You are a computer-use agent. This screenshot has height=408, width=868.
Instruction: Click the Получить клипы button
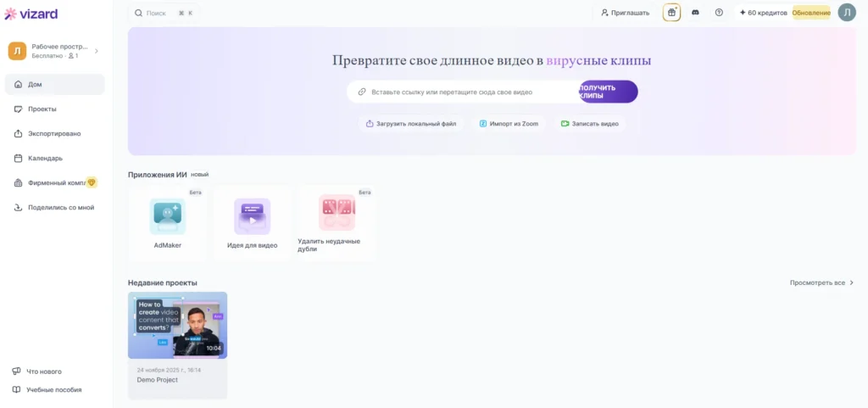click(609, 92)
